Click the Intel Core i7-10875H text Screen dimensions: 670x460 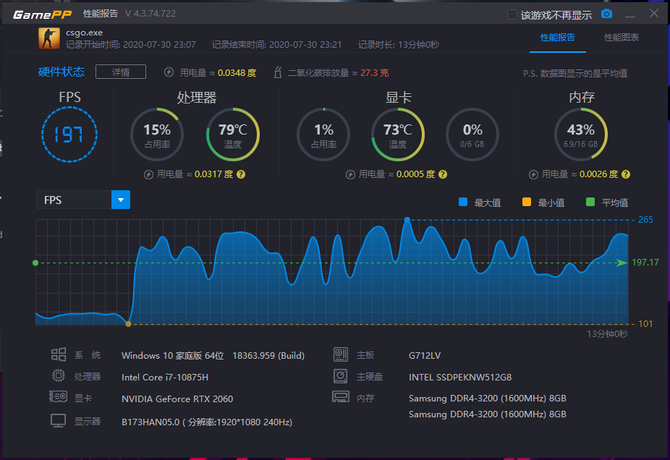(x=165, y=377)
